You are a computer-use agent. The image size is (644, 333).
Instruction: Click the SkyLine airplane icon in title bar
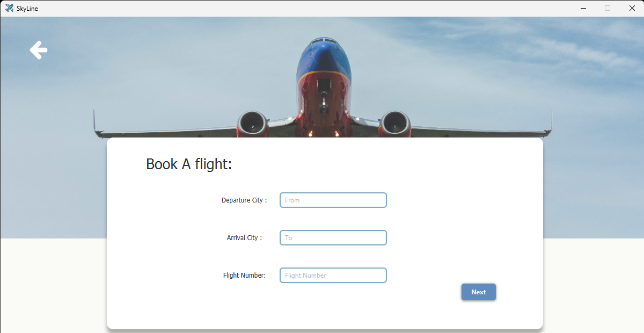(x=9, y=8)
